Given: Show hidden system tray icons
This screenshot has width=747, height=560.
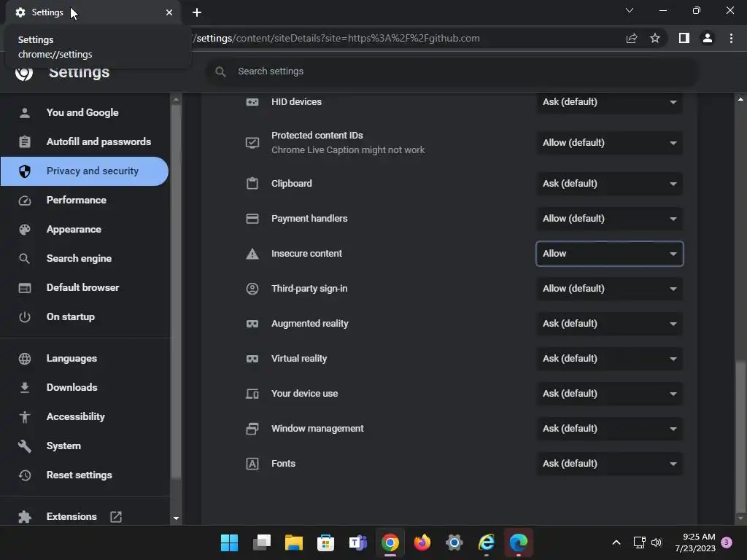Looking at the screenshot, I should (x=616, y=542).
